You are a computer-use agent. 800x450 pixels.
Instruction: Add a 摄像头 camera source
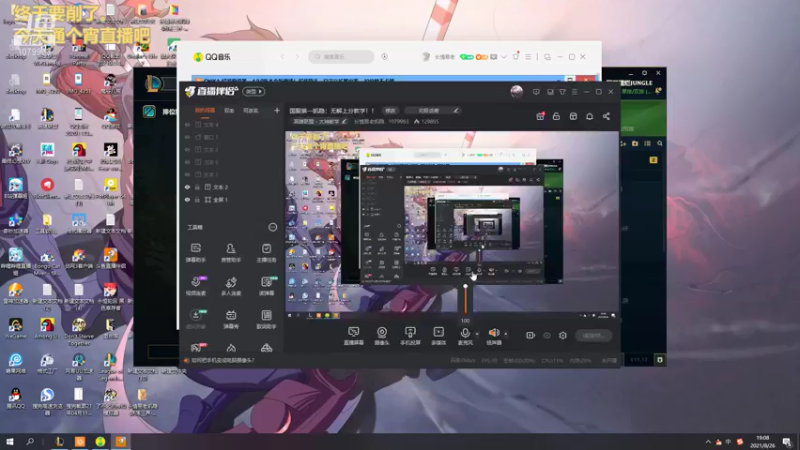click(382, 336)
